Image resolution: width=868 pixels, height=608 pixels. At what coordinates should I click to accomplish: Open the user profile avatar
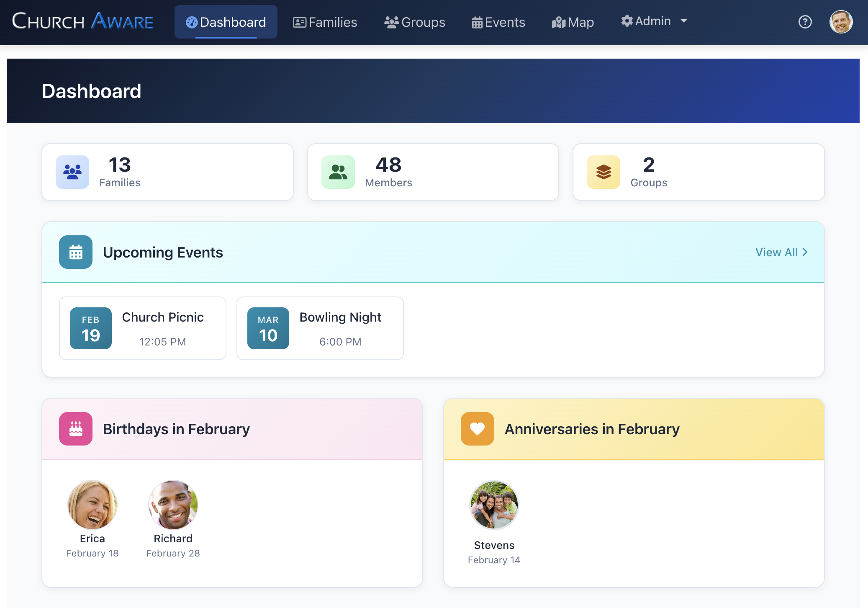coord(841,22)
